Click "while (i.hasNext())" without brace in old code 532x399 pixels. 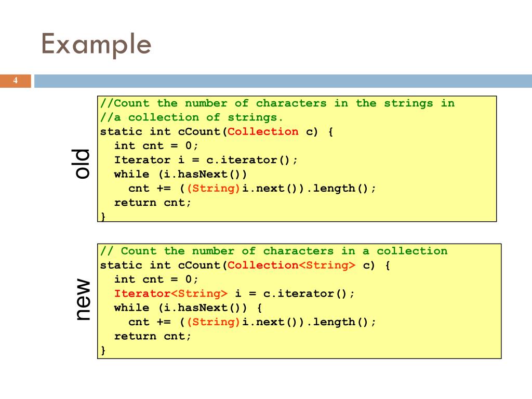point(180,175)
